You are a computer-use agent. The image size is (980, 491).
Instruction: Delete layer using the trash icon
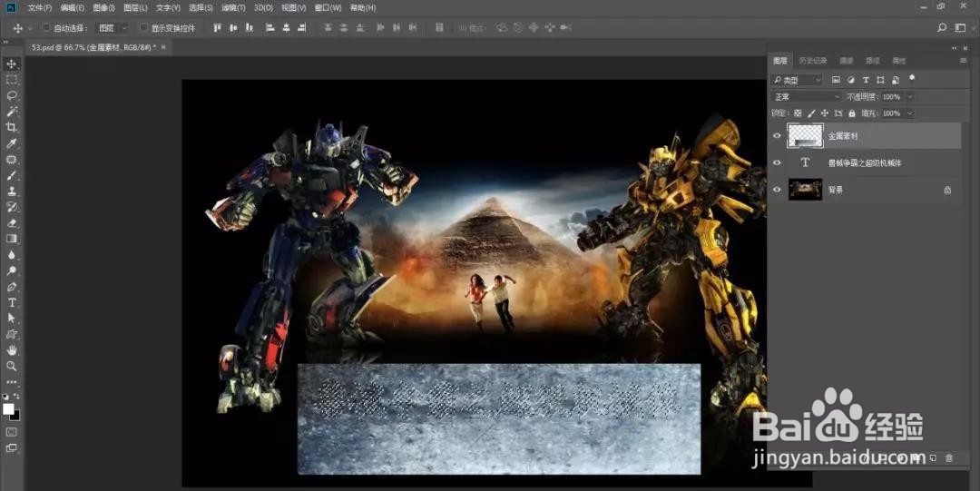point(949,458)
